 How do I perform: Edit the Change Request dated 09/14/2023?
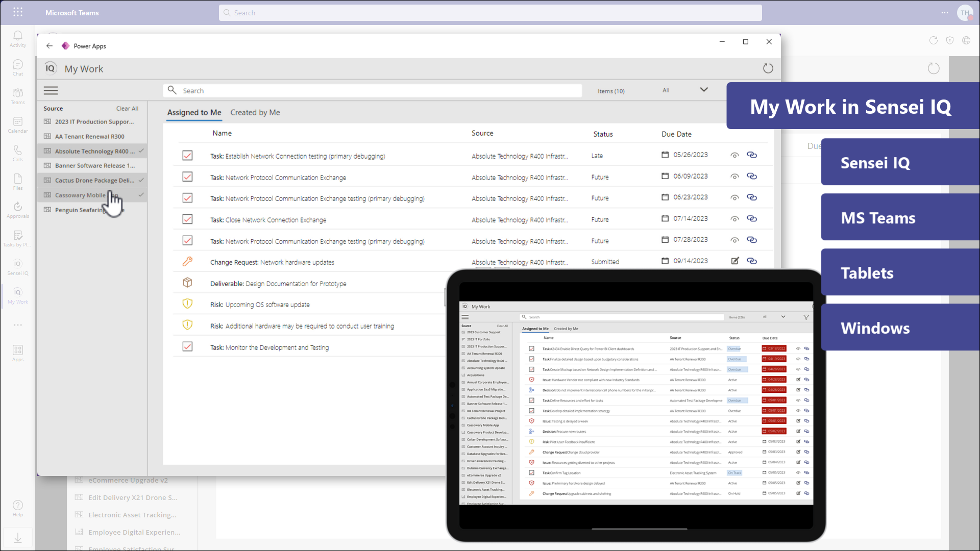coord(735,261)
